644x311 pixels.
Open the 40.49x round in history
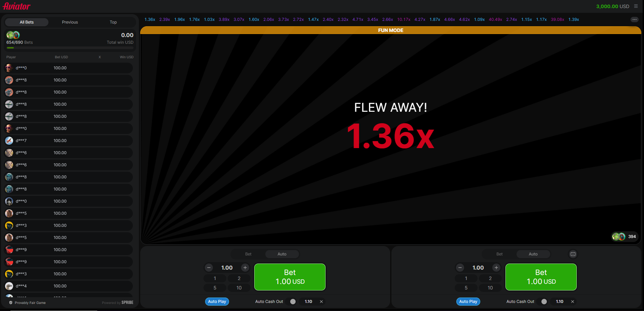(495, 20)
